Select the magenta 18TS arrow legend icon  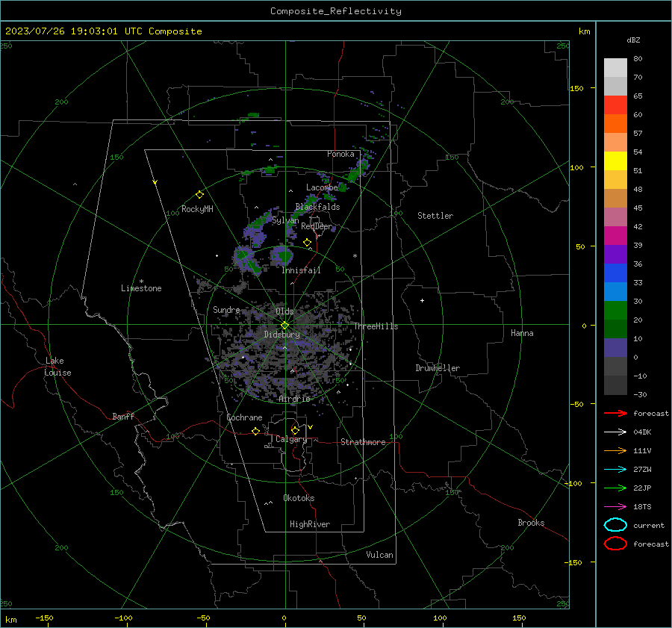click(x=615, y=507)
